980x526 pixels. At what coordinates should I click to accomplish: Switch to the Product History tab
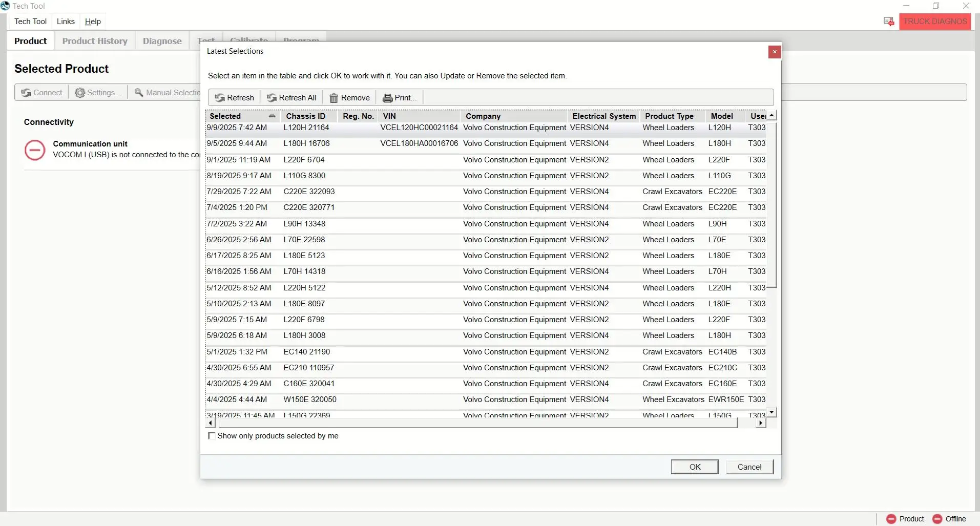coord(95,41)
